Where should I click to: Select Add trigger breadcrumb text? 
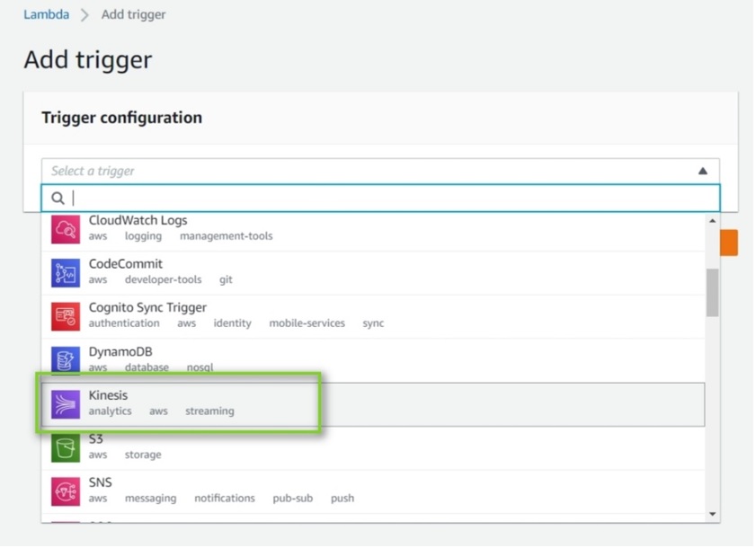[134, 14]
